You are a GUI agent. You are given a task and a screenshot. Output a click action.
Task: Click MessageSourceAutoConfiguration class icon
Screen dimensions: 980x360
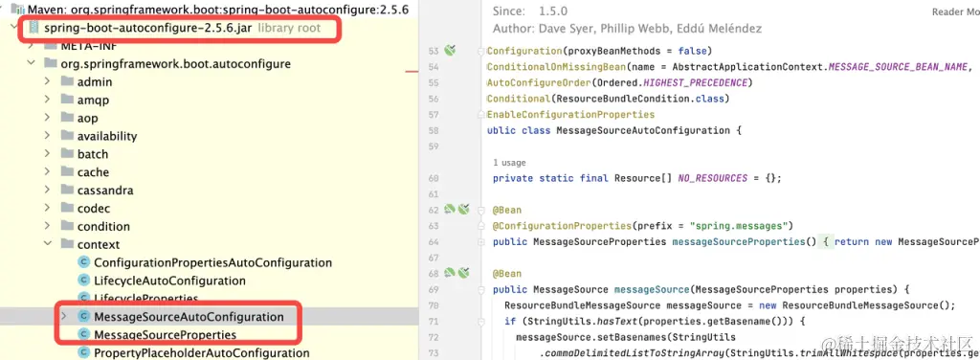pos(84,317)
